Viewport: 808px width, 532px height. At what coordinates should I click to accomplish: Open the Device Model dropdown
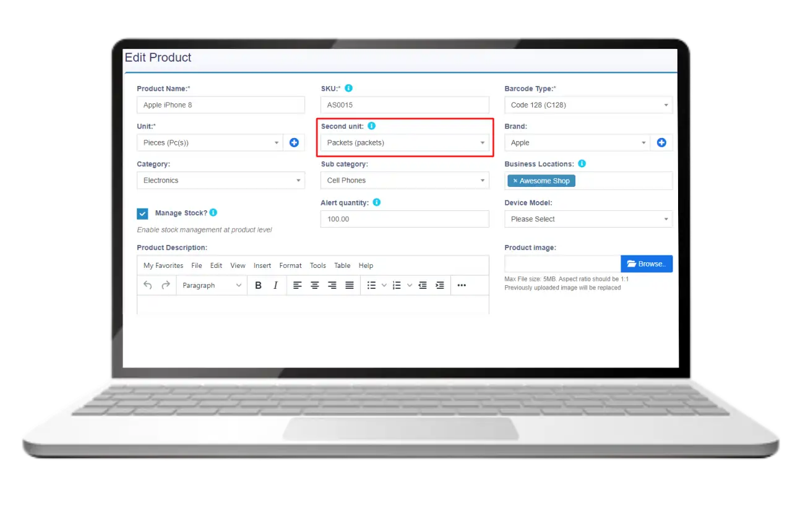[588, 219]
